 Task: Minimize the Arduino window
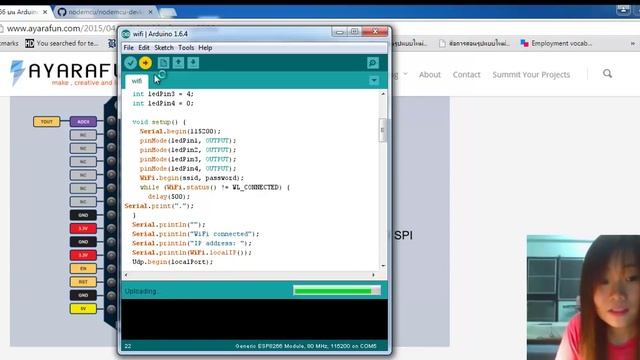tap(339, 32)
